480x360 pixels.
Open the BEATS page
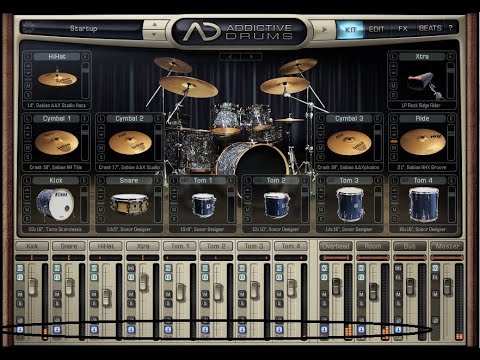point(430,29)
